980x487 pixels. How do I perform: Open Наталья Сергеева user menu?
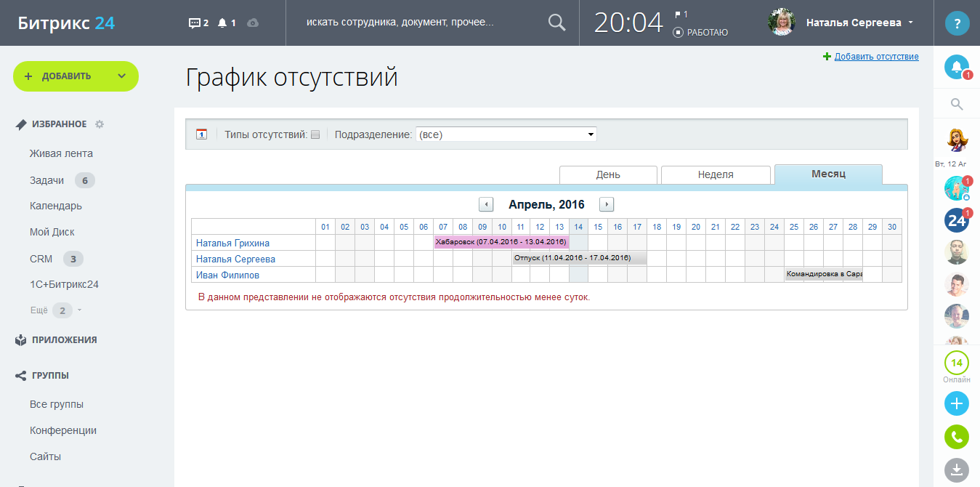pos(859,23)
